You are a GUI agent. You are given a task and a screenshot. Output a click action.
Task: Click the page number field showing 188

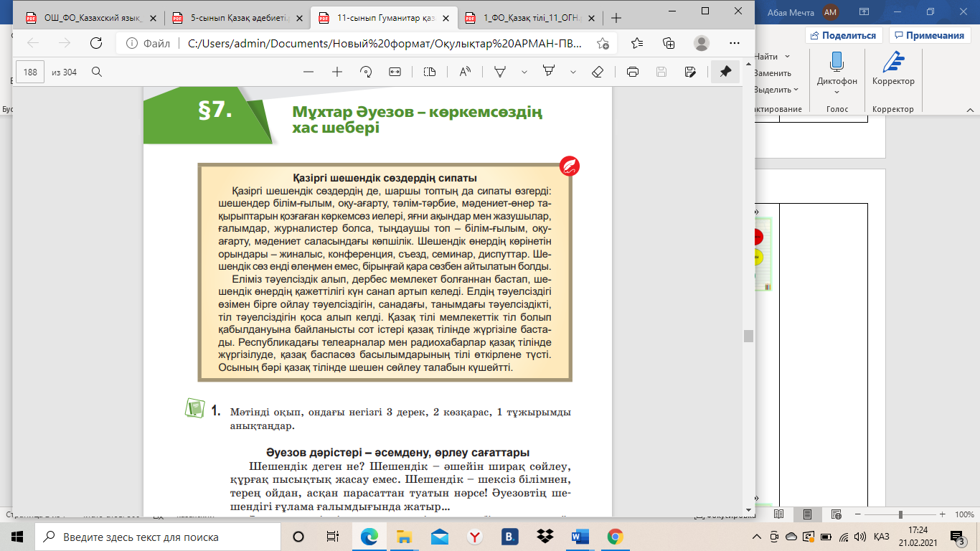tap(30, 72)
